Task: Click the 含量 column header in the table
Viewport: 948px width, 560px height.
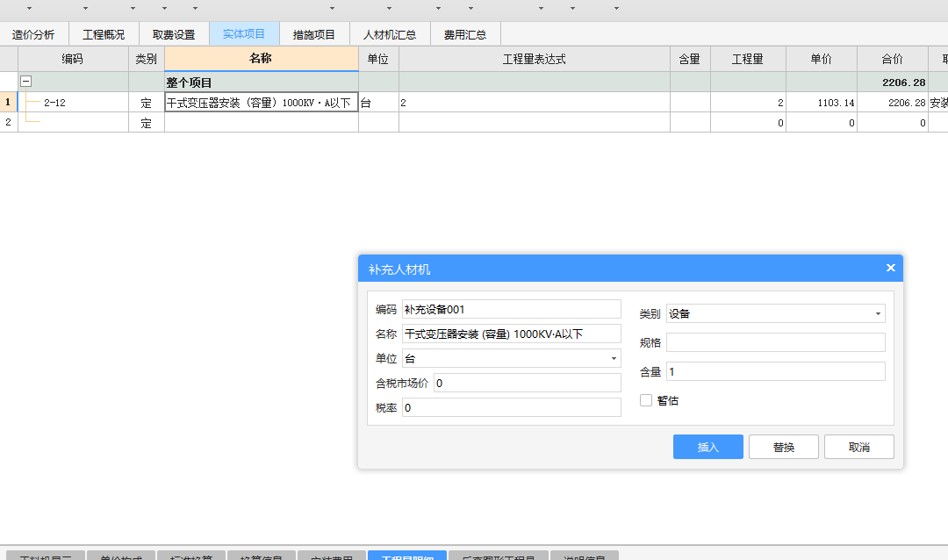Action: (x=690, y=59)
